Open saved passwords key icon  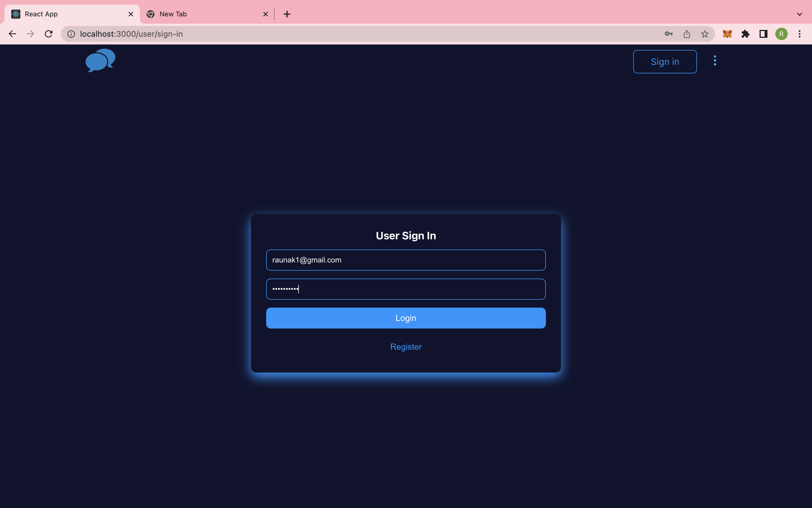coord(668,34)
